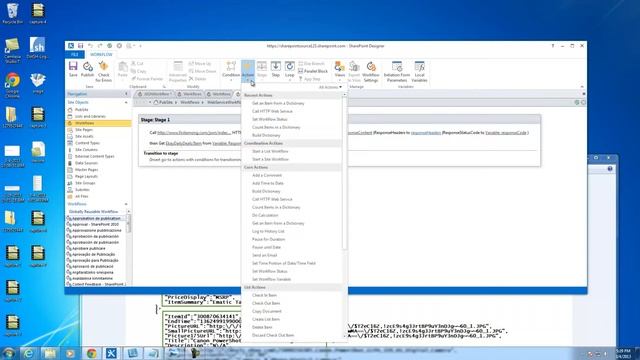Click the Save icon in quick access toolbar
The width and height of the screenshot is (640, 360).
point(80,46)
